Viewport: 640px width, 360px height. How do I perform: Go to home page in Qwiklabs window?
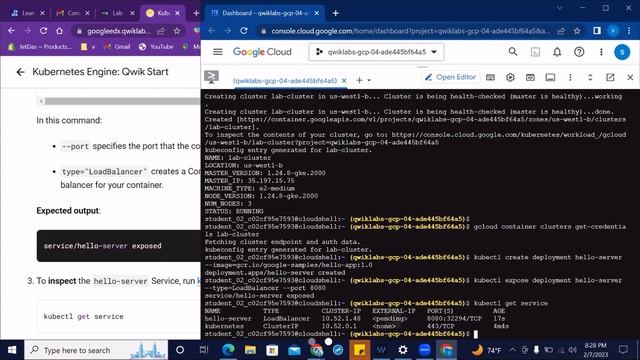(59, 31)
